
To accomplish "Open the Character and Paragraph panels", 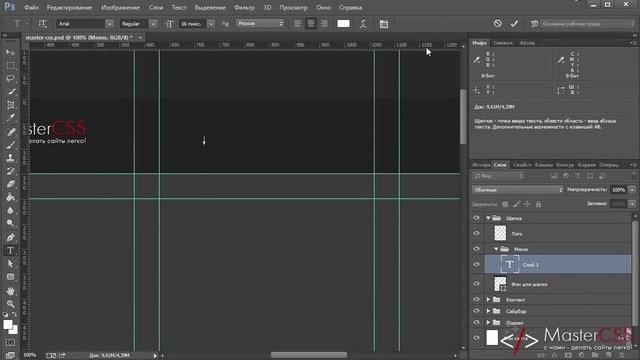I will pyautogui.click(x=384, y=24).
